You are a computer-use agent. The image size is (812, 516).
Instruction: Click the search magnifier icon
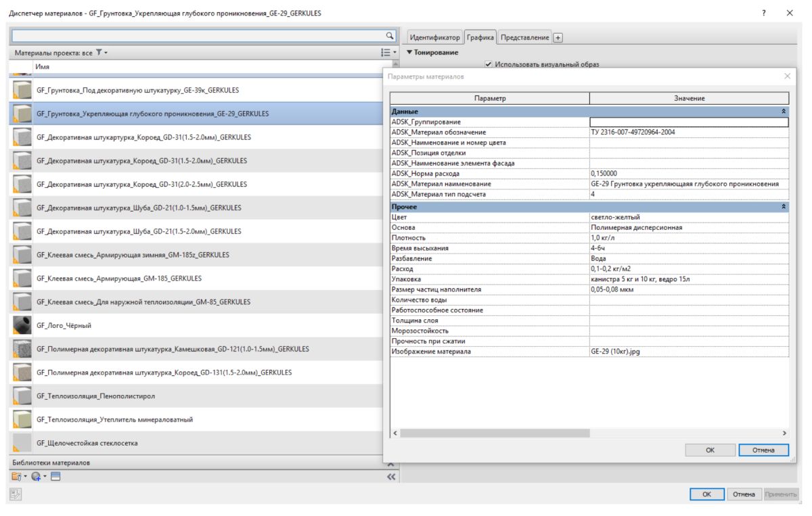point(390,36)
